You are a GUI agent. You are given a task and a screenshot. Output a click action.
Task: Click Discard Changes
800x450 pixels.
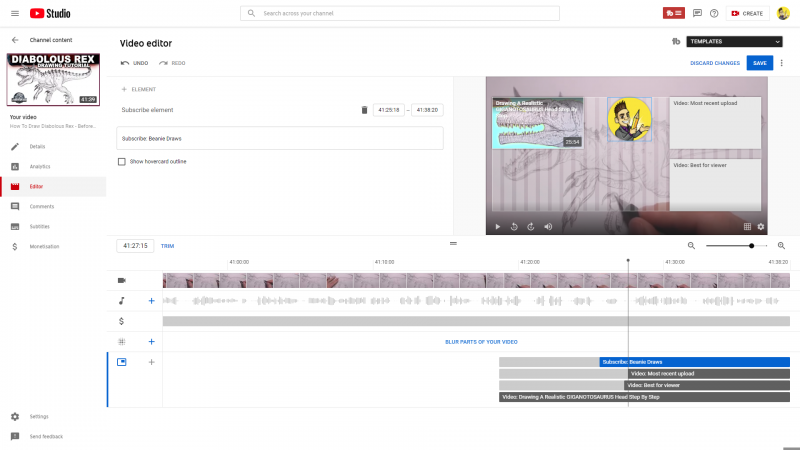(715, 63)
